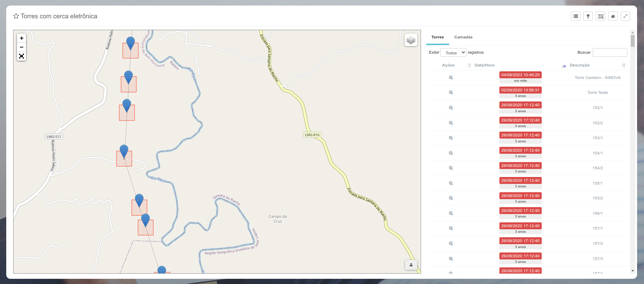This screenshot has width=644, height=284.
Task: Click the Buscar search field
Action: (610, 53)
